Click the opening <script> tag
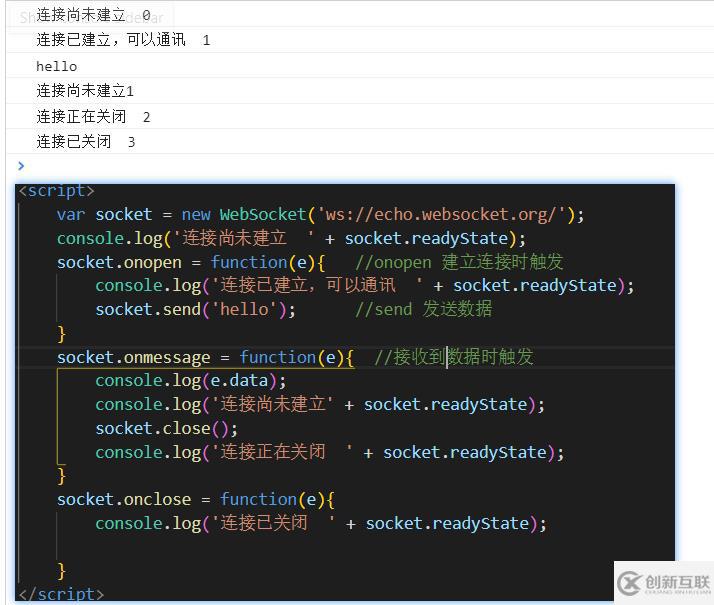The image size is (714, 605). 56,190
